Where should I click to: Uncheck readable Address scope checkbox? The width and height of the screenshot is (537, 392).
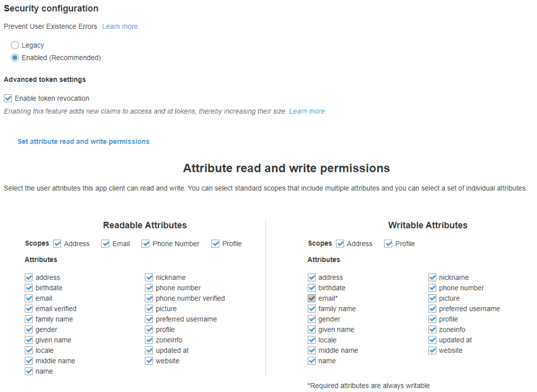click(x=57, y=244)
